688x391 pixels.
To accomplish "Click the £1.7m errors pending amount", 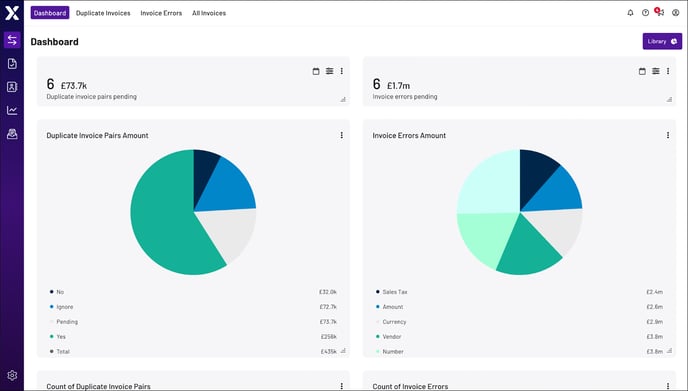I will (x=398, y=86).
